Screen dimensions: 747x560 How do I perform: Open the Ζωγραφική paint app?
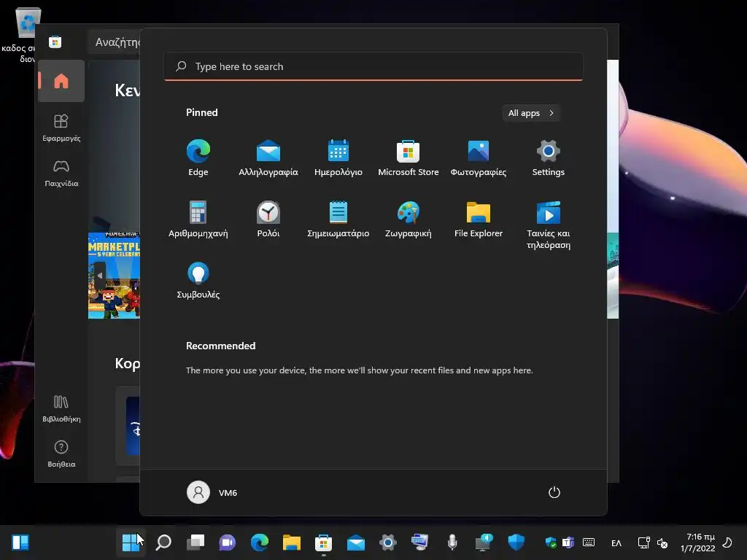tap(409, 219)
